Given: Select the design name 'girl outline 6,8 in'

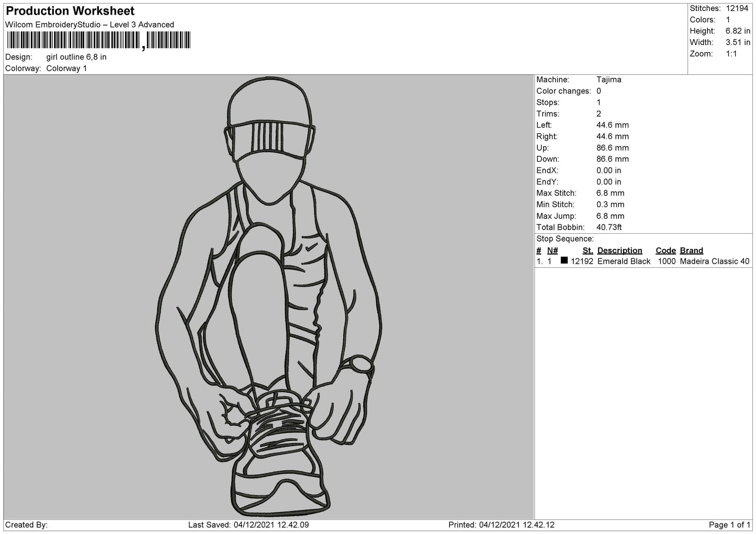Looking at the screenshot, I should click(x=76, y=57).
